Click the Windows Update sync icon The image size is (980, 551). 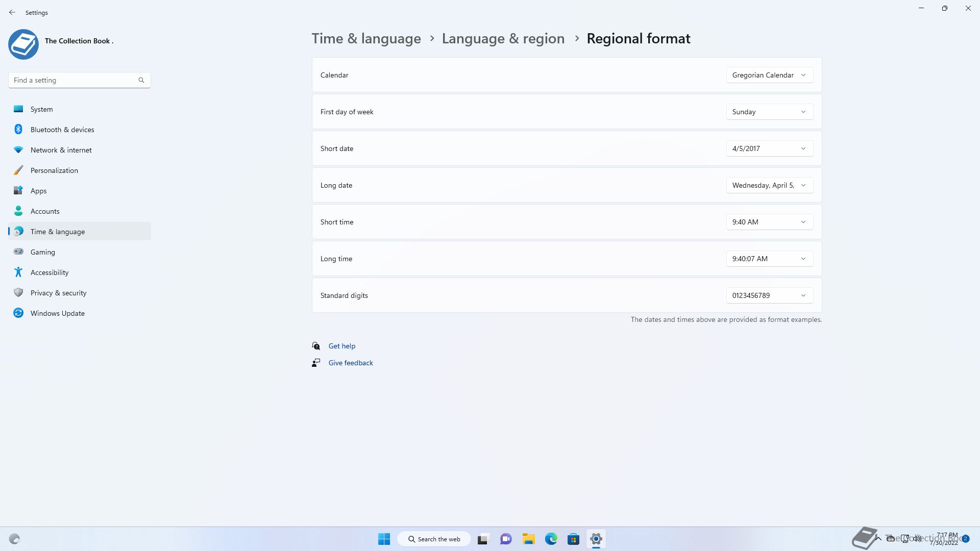18,313
